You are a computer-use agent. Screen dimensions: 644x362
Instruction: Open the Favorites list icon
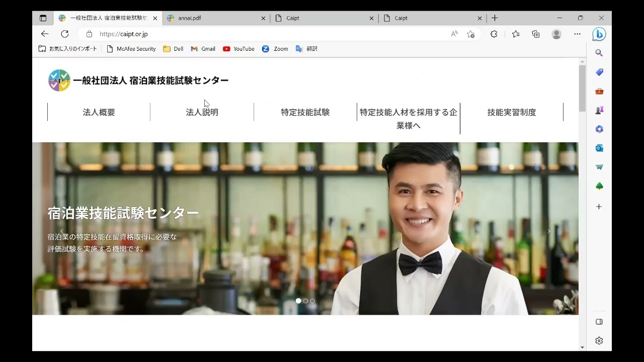pyautogui.click(x=516, y=34)
